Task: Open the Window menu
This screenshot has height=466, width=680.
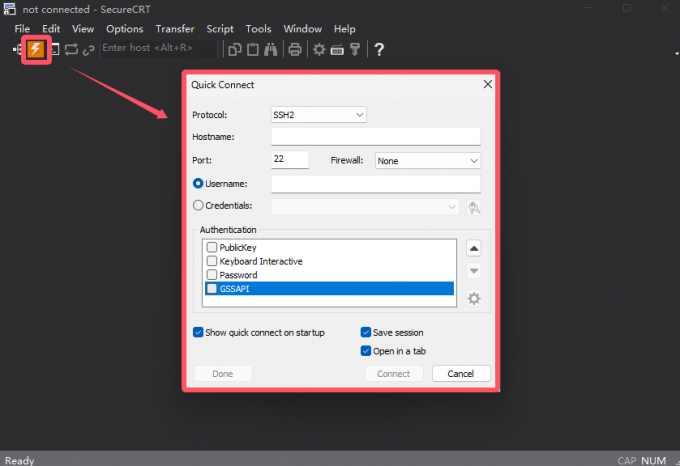Action: pos(302,29)
